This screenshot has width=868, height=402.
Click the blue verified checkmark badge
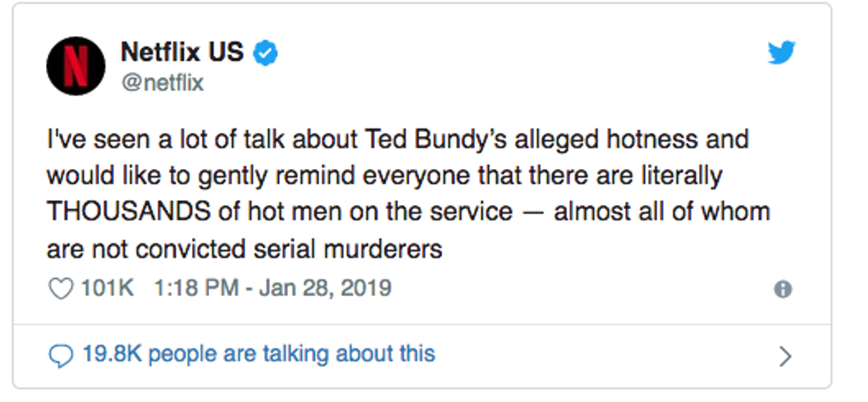[267, 53]
